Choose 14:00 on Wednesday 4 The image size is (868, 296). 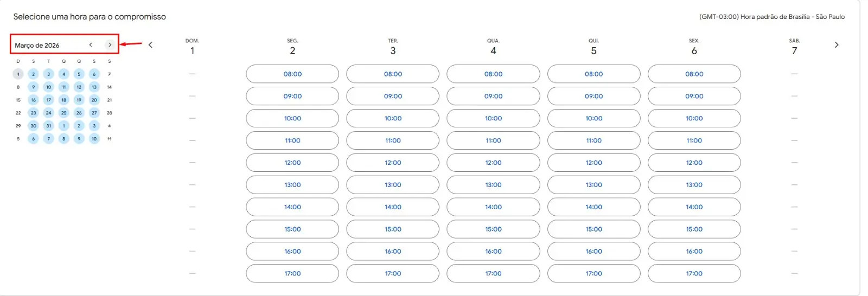tap(493, 208)
